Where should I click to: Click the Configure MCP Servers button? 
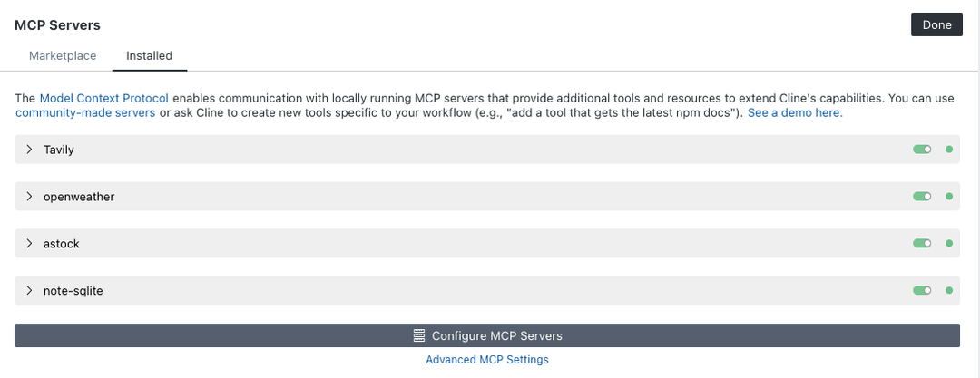(487, 335)
